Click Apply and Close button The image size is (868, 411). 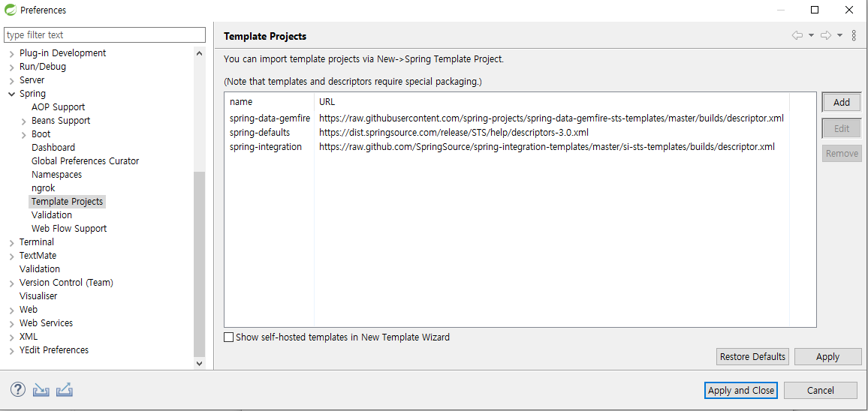click(740, 391)
